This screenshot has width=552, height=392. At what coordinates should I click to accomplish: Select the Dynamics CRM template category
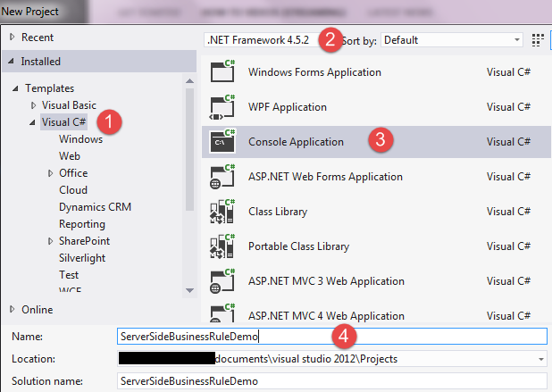pos(95,207)
